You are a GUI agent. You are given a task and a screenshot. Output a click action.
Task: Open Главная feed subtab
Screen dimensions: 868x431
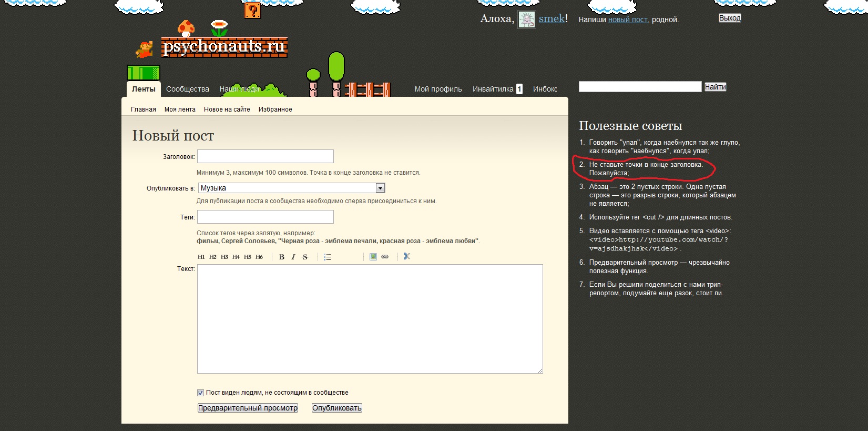pos(144,109)
